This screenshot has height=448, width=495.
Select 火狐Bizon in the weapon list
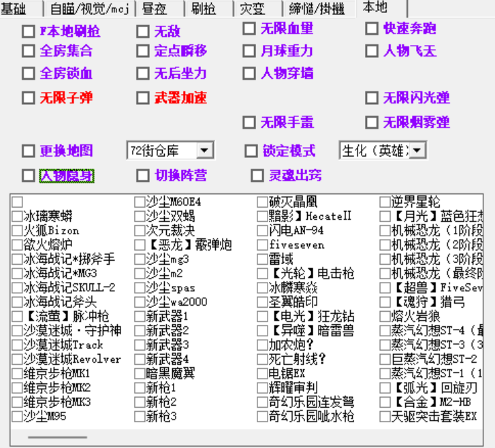tap(17, 231)
